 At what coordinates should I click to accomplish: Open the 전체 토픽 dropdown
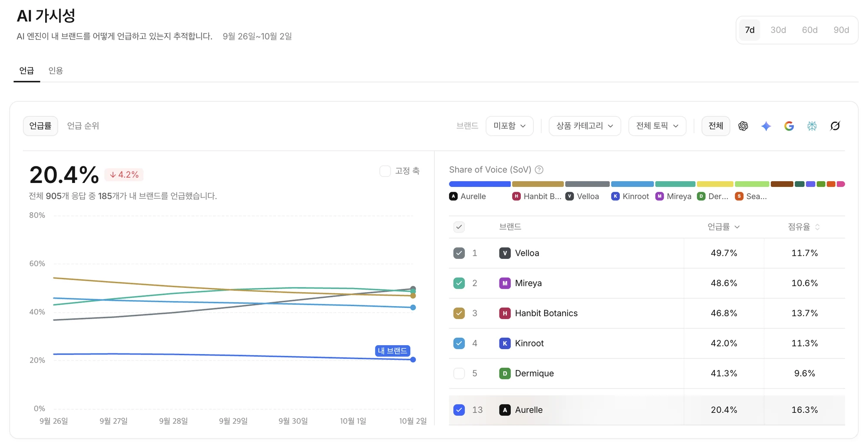point(657,126)
